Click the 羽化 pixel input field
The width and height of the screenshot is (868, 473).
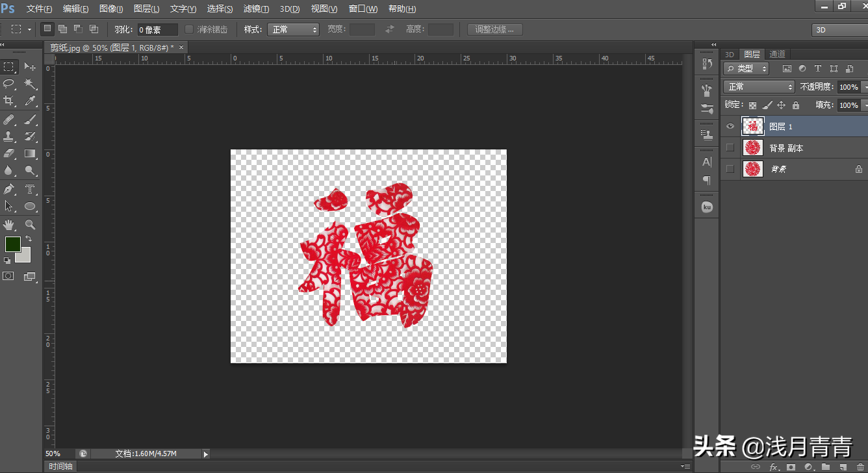157,30
